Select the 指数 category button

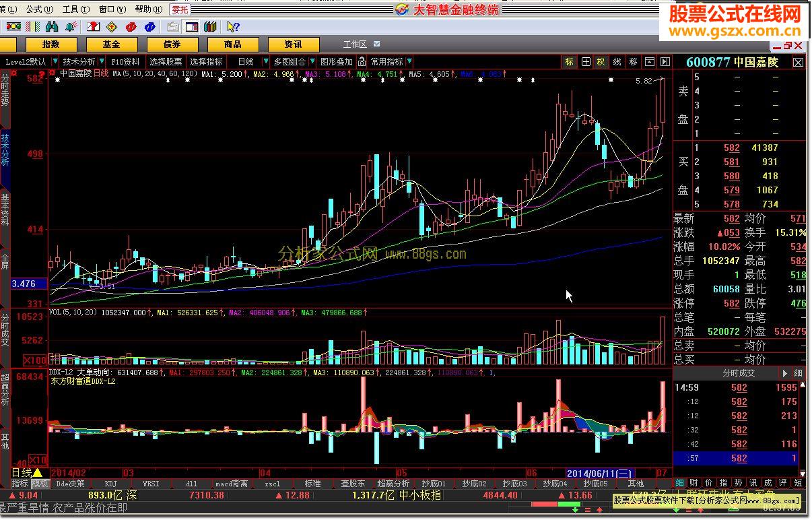(50, 44)
